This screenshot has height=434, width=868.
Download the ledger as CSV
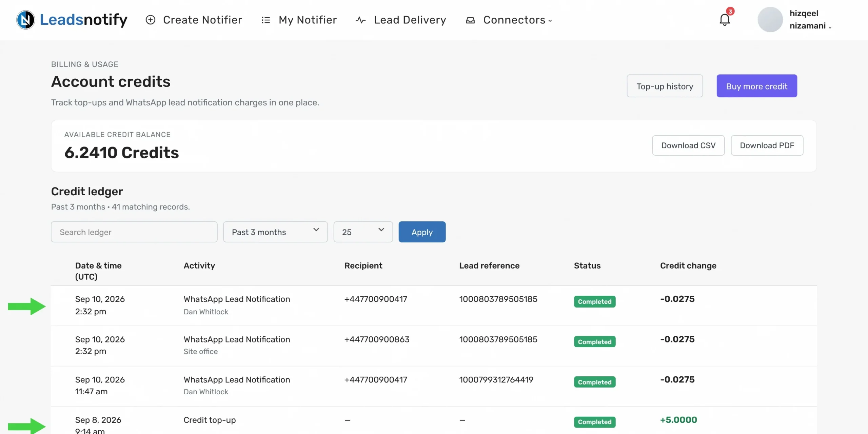(x=688, y=145)
